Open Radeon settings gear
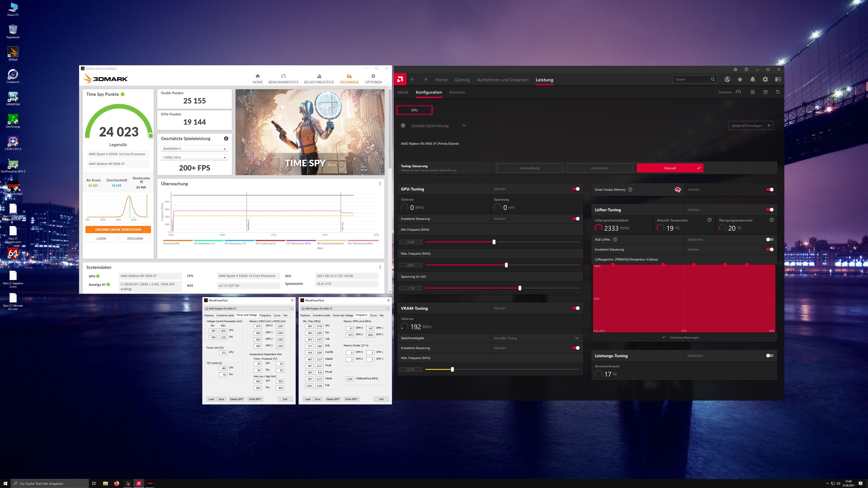Viewport: 868px width, 488px height. point(765,80)
